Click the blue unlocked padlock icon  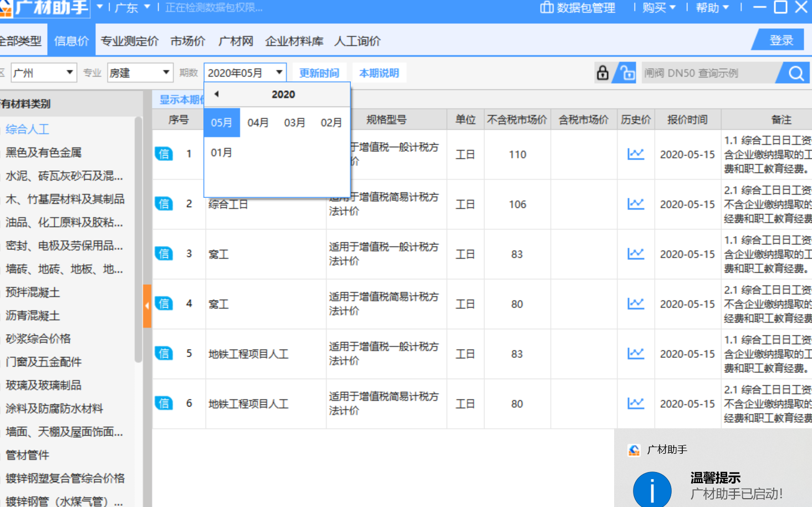point(626,73)
